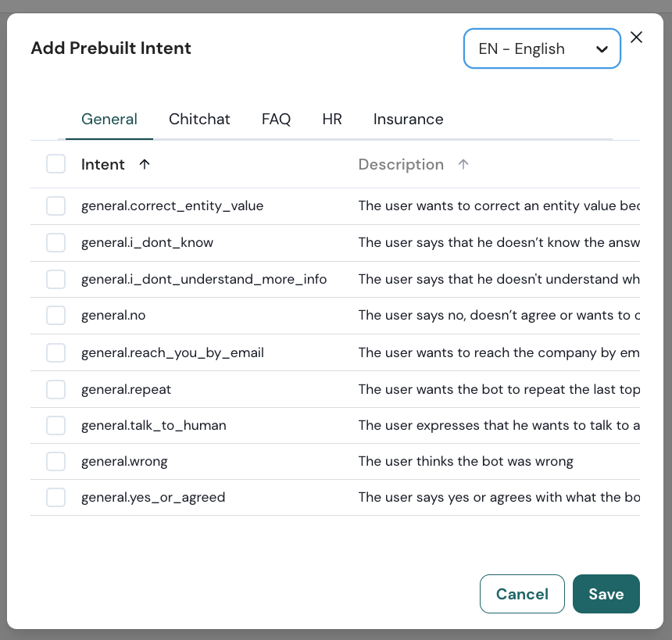The height and width of the screenshot is (640, 672).
Task: Click the Cancel button
Action: click(x=522, y=594)
